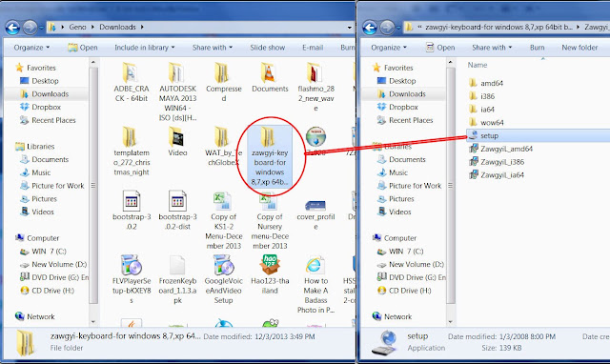Open CD Drive (H:) in right sidebar
The height and width of the screenshot is (364, 610).
click(x=404, y=291)
